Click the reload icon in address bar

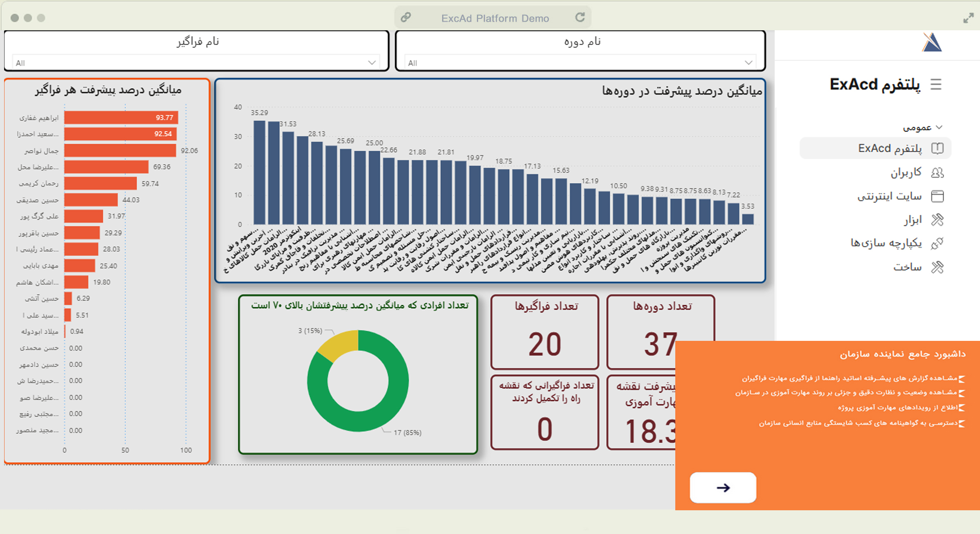(580, 18)
